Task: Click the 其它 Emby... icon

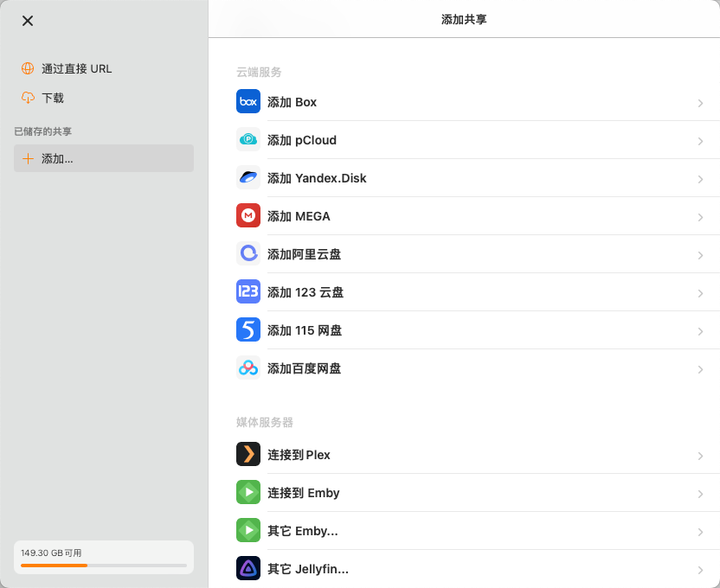Action: click(x=248, y=530)
